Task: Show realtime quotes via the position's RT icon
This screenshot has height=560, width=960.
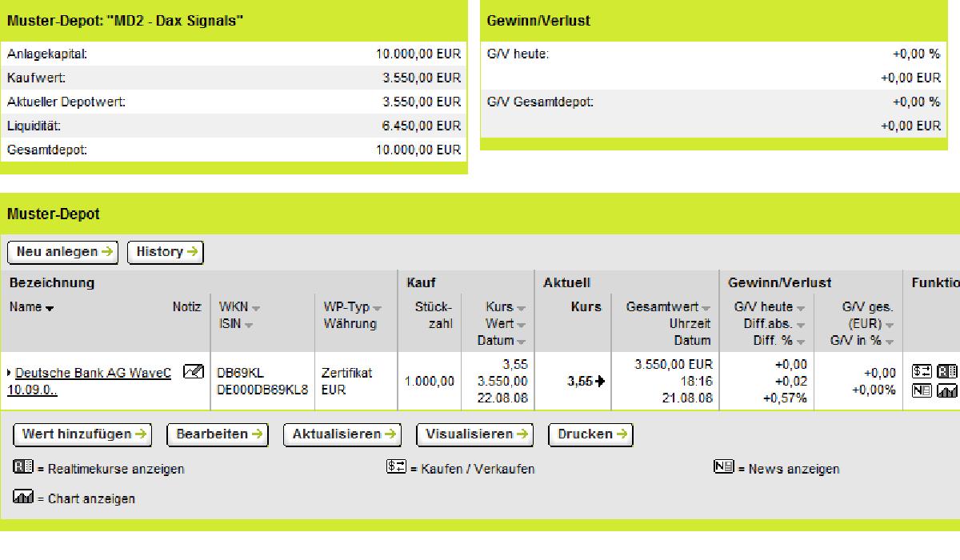Action: (948, 372)
